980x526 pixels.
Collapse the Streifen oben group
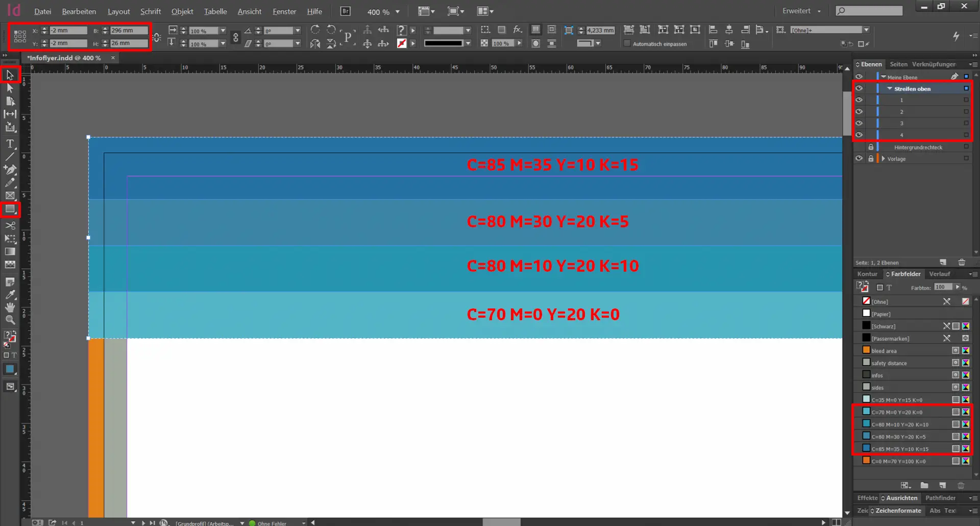point(890,89)
